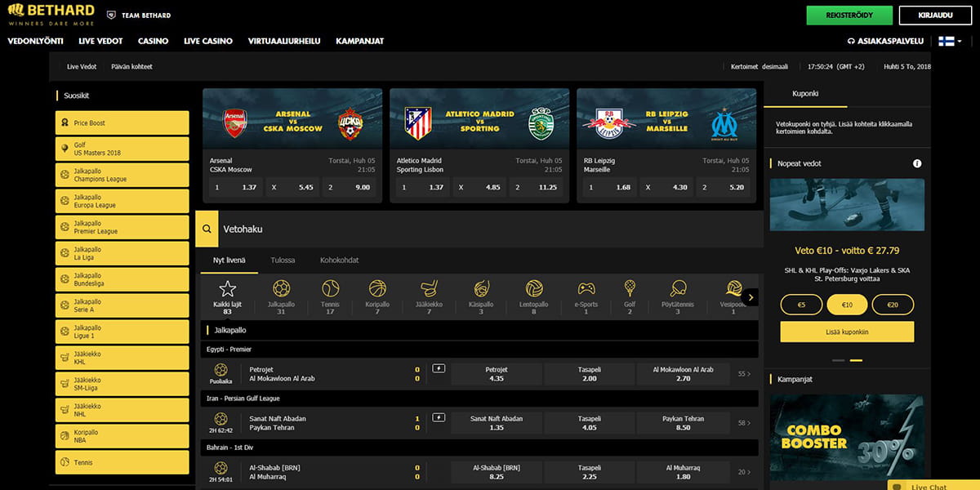Bet on Marseille win at 5.20

click(724, 187)
